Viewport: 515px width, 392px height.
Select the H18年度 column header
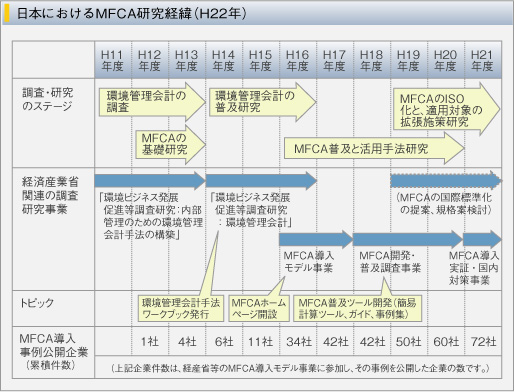(x=372, y=60)
